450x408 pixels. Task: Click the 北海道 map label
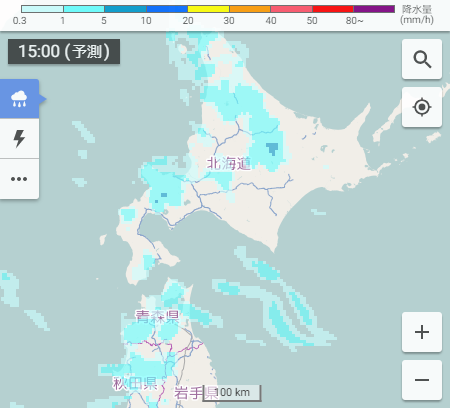(229, 163)
